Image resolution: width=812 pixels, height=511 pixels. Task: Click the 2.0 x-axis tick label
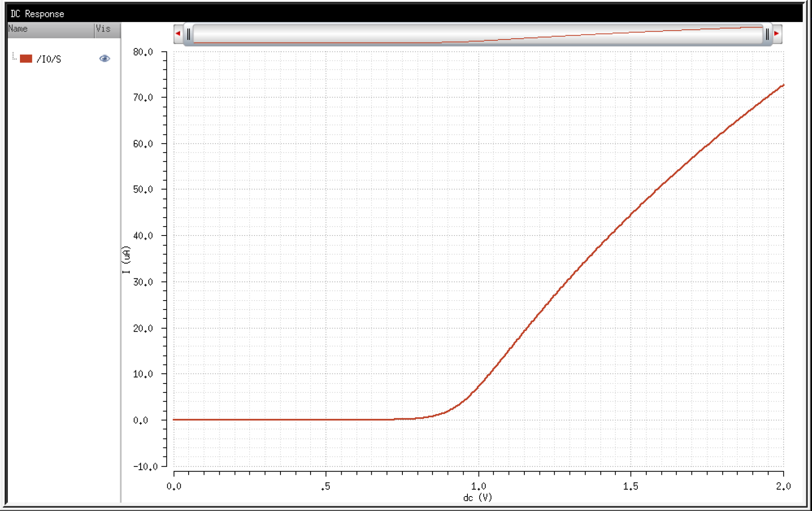point(783,486)
